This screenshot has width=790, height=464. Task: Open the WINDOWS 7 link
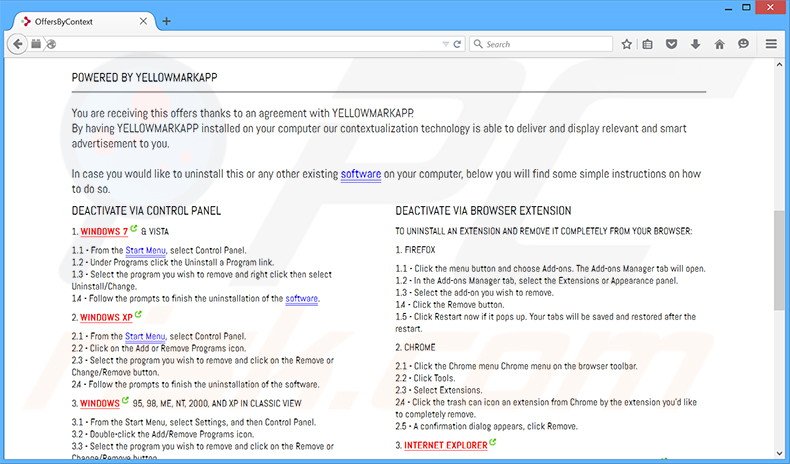(x=104, y=232)
